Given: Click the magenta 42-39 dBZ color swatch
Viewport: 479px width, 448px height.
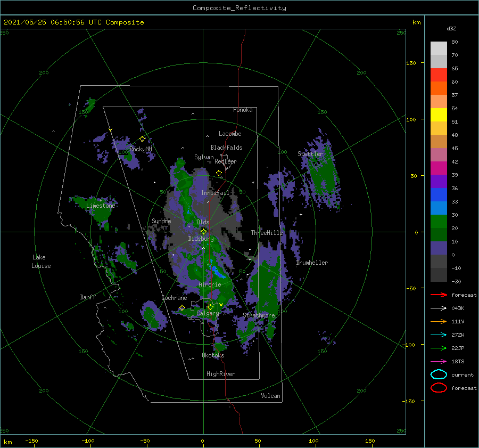Looking at the screenshot, I should click(x=439, y=168).
